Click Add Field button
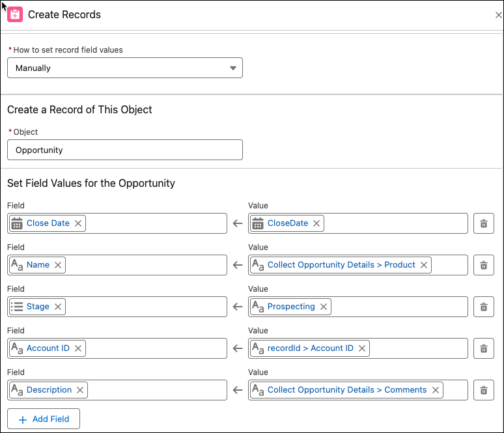The height and width of the screenshot is (433, 504). 44,419
